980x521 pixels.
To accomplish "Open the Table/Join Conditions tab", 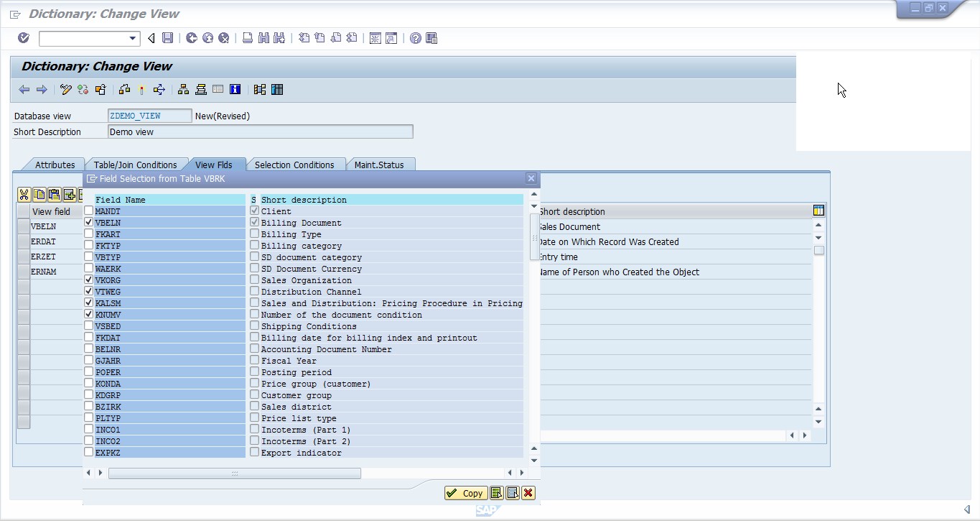I will (136, 164).
